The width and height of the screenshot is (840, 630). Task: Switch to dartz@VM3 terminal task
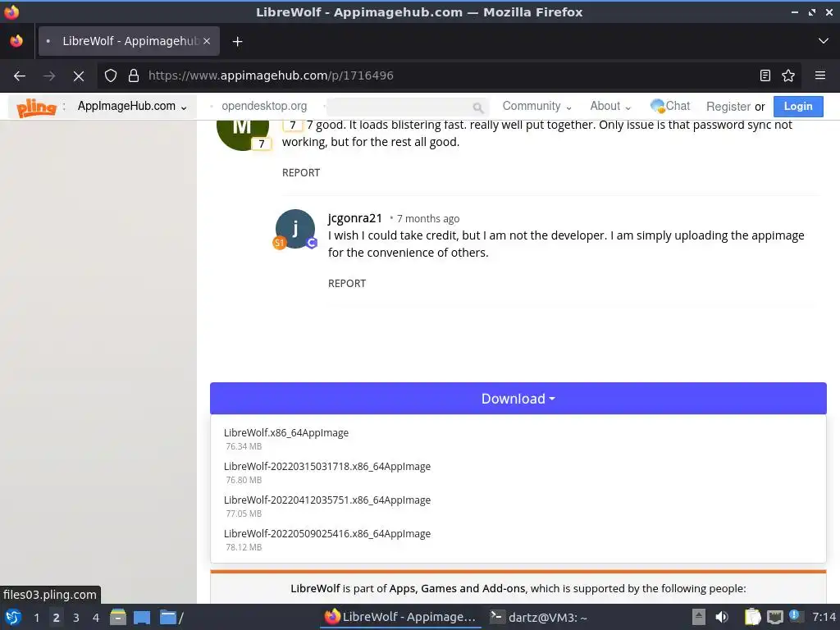tap(538, 617)
